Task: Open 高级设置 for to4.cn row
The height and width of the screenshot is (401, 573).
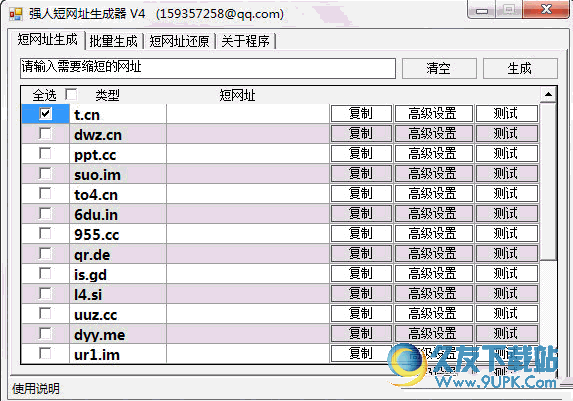Action: click(x=433, y=193)
